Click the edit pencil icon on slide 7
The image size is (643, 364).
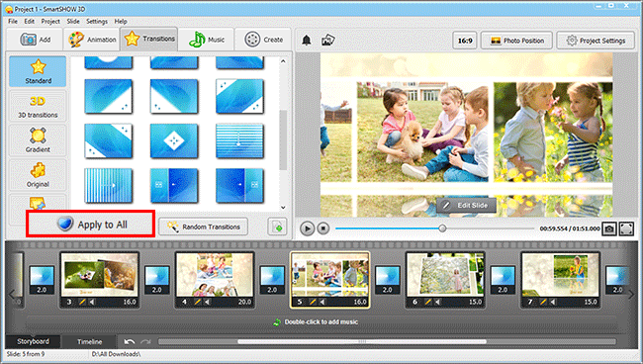click(x=543, y=302)
